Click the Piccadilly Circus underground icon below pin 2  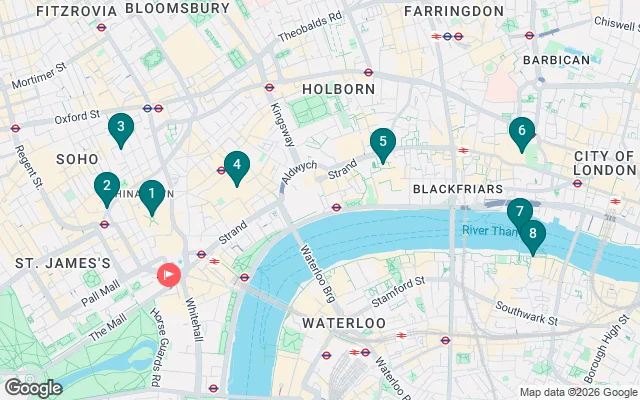click(x=104, y=224)
